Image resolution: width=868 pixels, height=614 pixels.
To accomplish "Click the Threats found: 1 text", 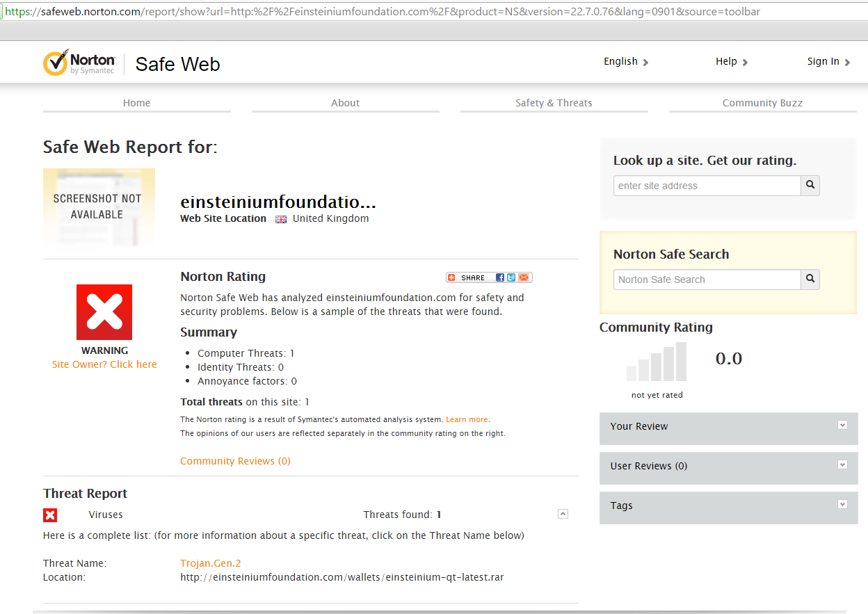I will [402, 515].
